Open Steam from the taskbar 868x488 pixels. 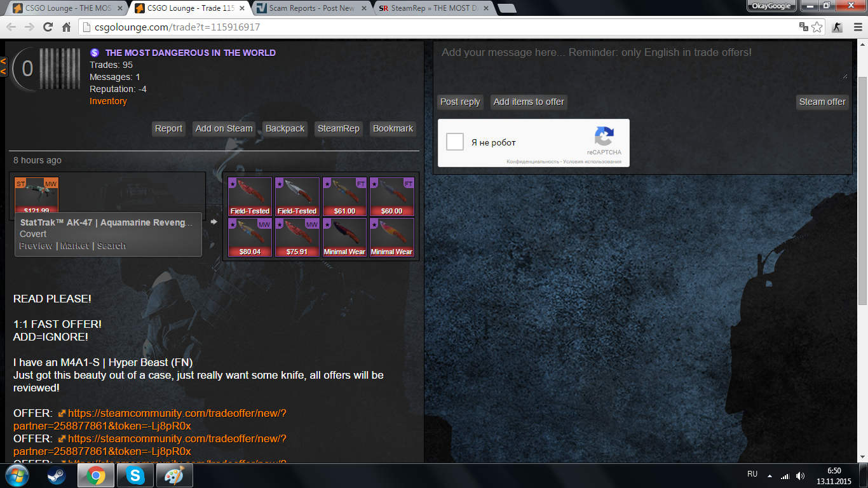[56, 475]
